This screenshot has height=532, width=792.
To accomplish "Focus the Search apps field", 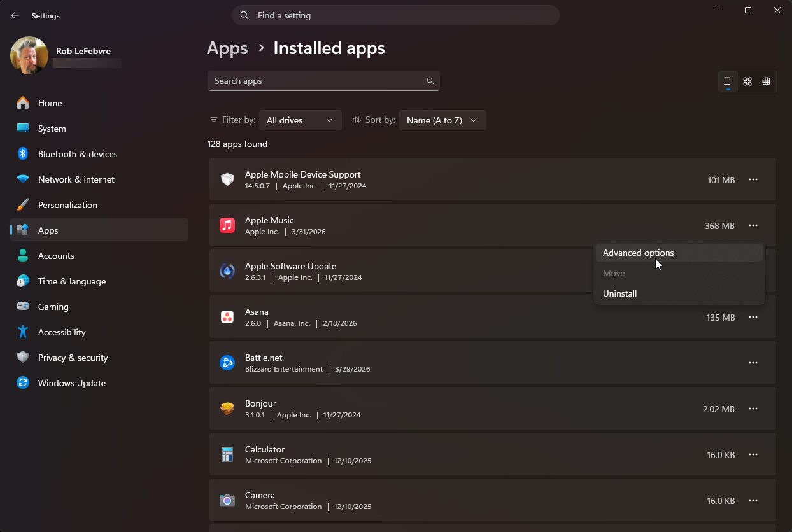I will pyautogui.click(x=323, y=81).
